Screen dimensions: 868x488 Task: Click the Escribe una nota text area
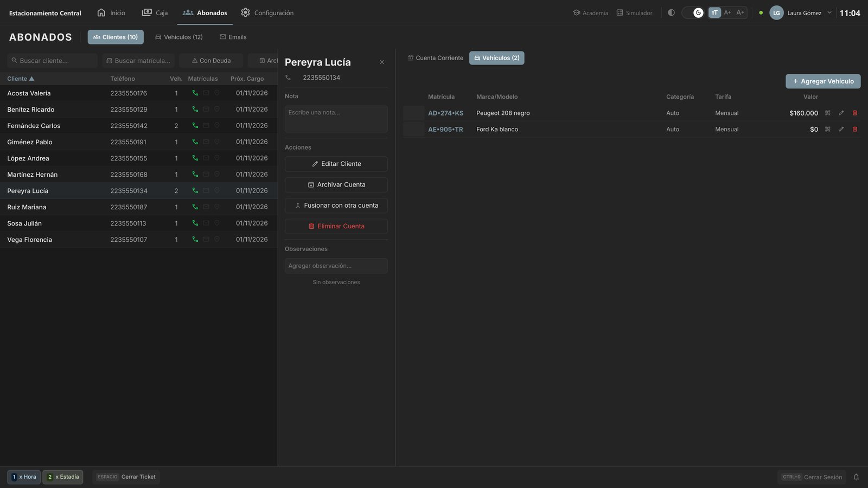coord(336,119)
